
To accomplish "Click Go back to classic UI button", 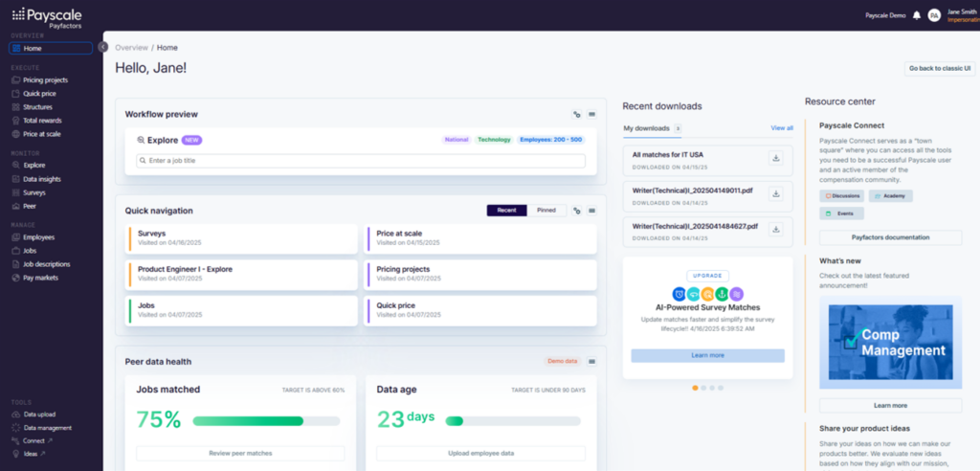I will [x=938, y=69].
